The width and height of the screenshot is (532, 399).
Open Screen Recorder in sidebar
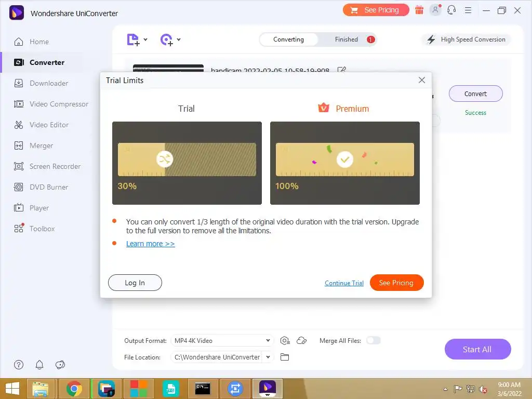(55, 166)
